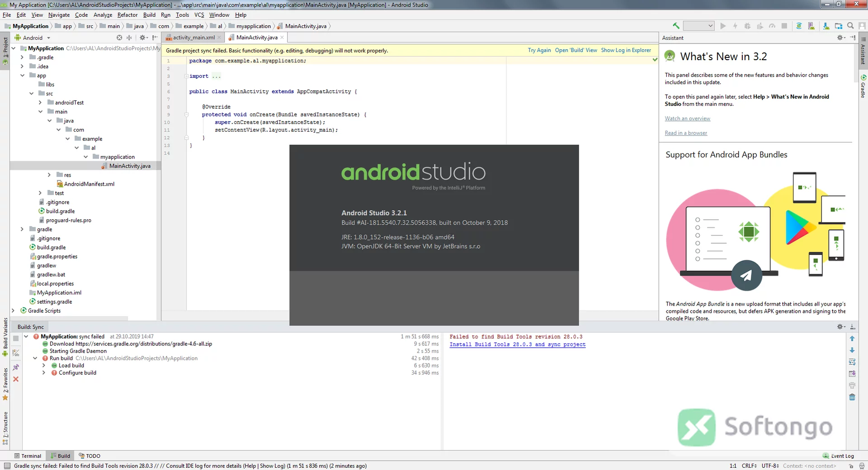Expand the Configure build node
This screenshot has width=868, height=470.
coord(44,373)
